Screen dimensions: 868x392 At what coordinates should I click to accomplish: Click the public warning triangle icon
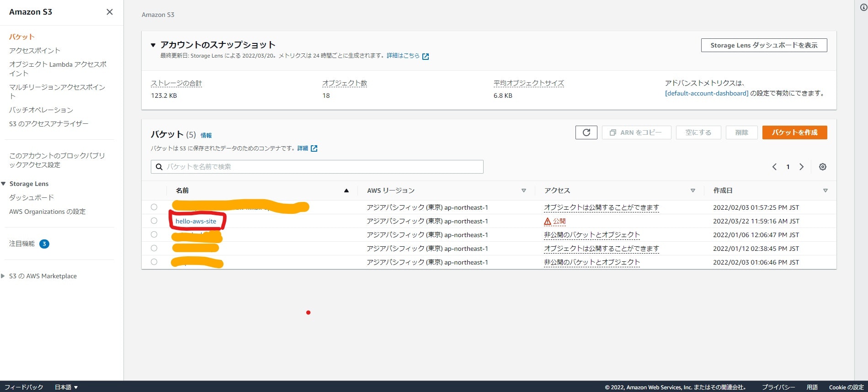548,221
